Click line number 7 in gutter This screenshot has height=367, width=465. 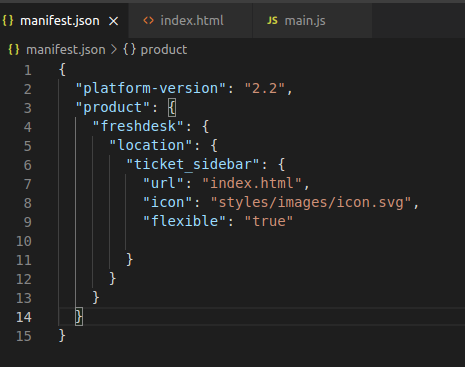tap(28, 184)
